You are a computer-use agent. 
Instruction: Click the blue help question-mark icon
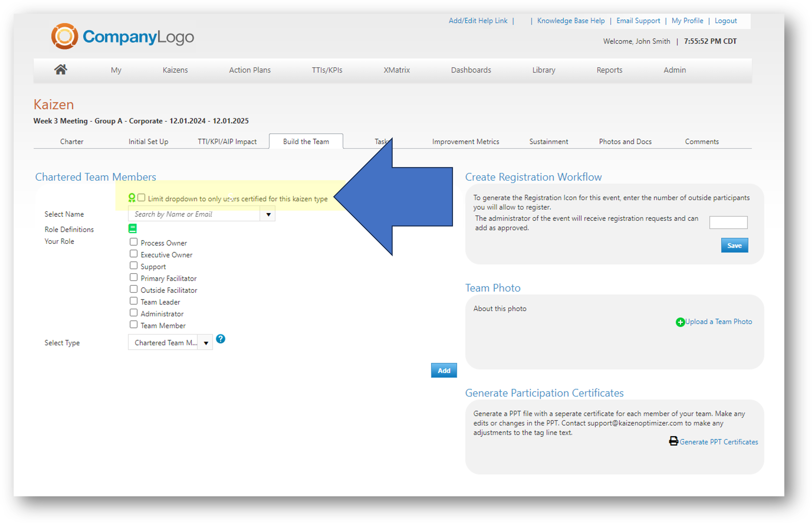(x=221, y=339)
